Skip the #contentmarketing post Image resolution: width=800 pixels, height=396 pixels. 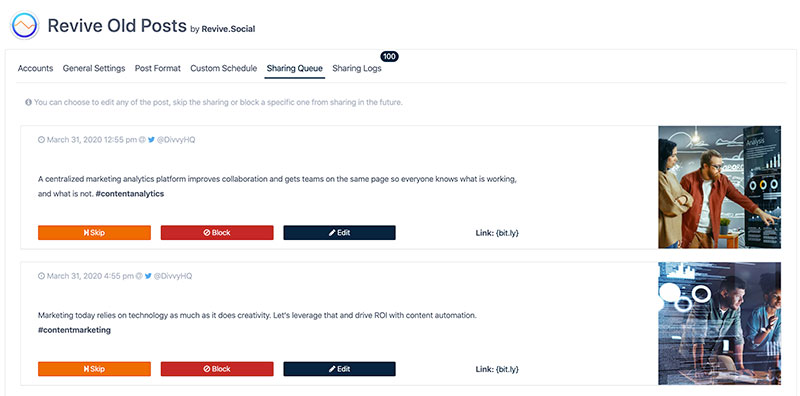94,369
